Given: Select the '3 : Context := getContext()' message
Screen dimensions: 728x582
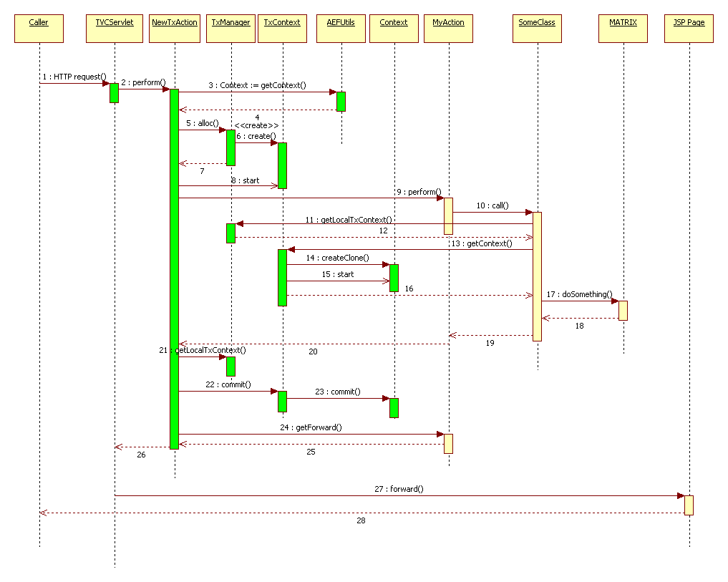Looking at the screenshot, I should 257,85.
